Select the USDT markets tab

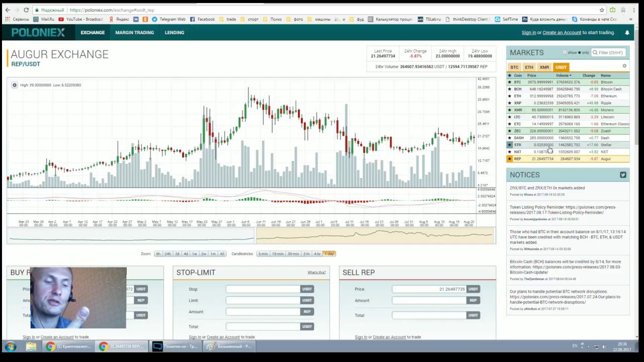tap(561, 67)
